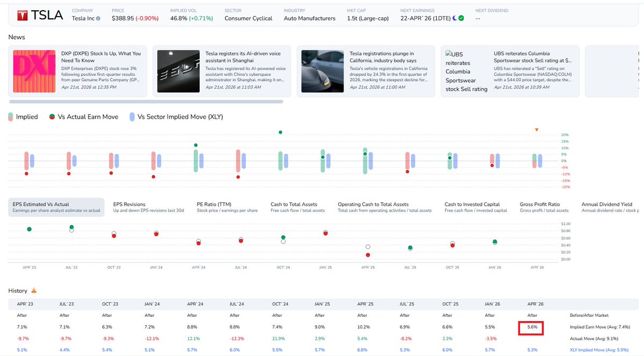Open the Operating Cash to Total Assets tab
Image resolution: width=644 pixels, height=356 pixels.
tap(385, 207)
